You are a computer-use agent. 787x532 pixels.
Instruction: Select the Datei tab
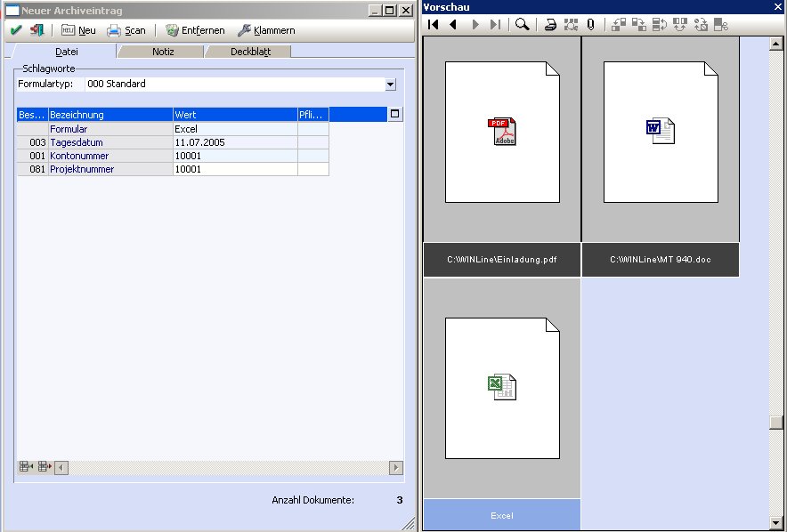click(66, 51)
